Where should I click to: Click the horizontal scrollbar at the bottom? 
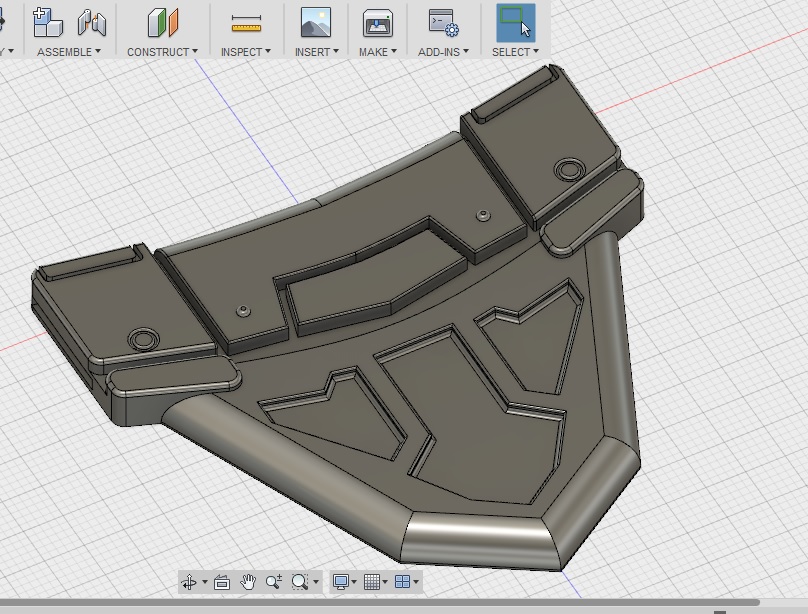click(x=380, y=602)
